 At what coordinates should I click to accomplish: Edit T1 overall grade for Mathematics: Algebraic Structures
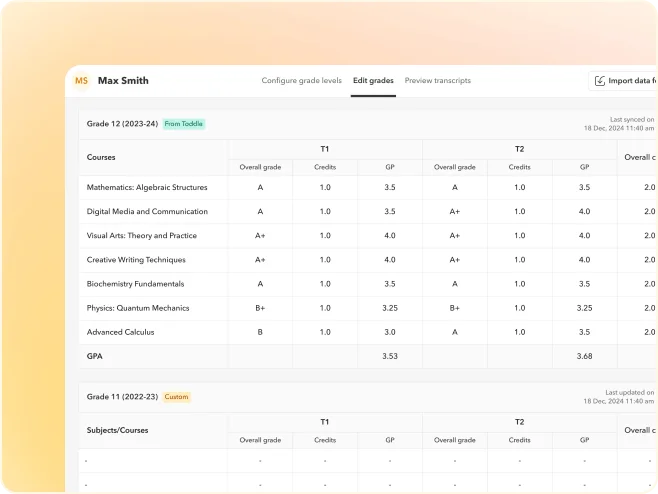click(x=260, y=188)
